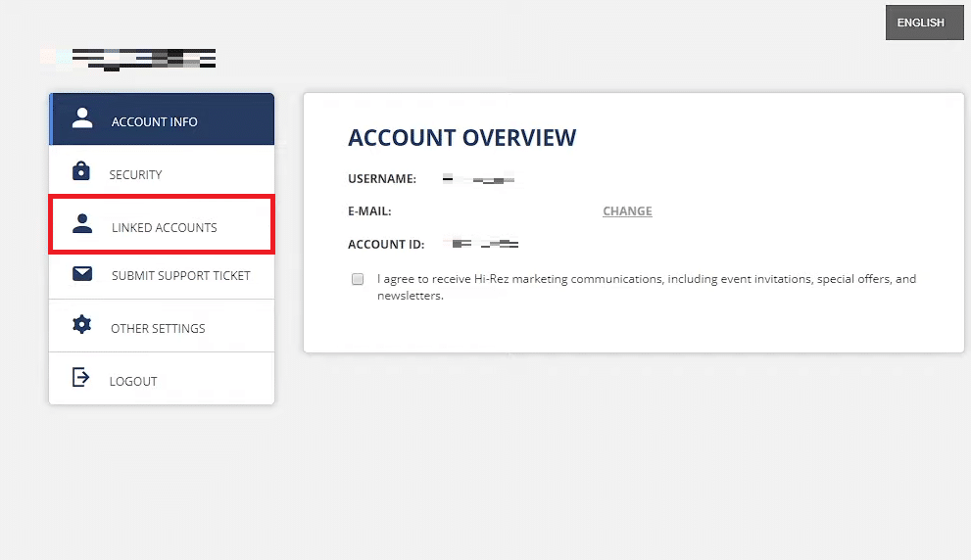Viewport: 971px width, 560px height.
Task: Click the ACCOUNT OVERVIEW heading
Action: pyautogui.click(x=461, y=137)
